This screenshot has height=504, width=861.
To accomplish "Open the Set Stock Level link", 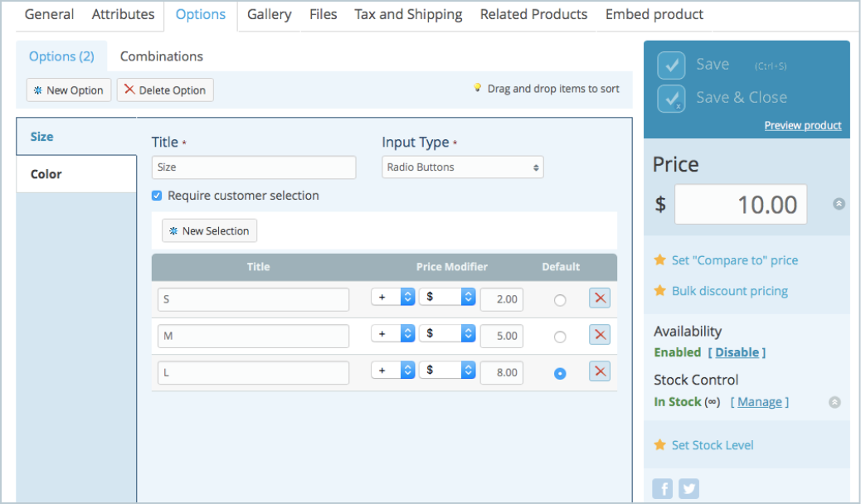I will [x=713, y=445].
